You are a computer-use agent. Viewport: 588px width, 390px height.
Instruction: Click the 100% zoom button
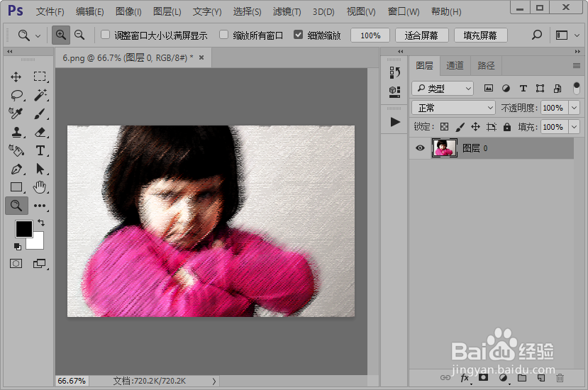(370, 35)
